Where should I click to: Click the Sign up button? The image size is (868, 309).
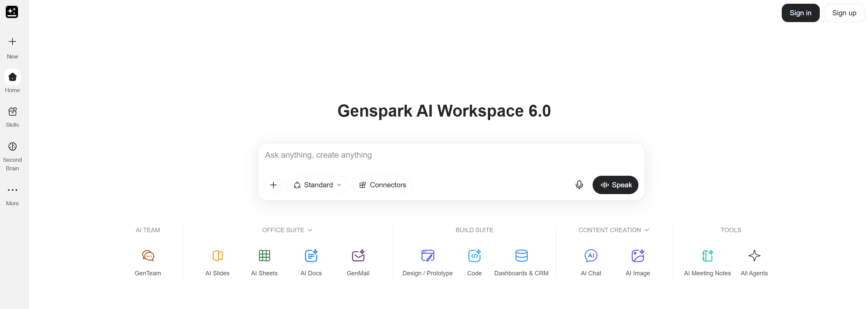(x=844, y=13)
